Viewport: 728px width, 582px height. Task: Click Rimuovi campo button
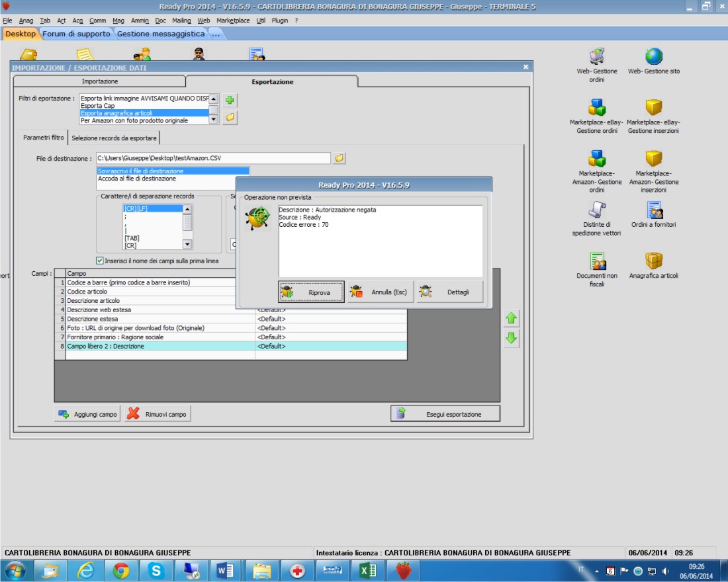pyautogui.click(x=158, y=414)
